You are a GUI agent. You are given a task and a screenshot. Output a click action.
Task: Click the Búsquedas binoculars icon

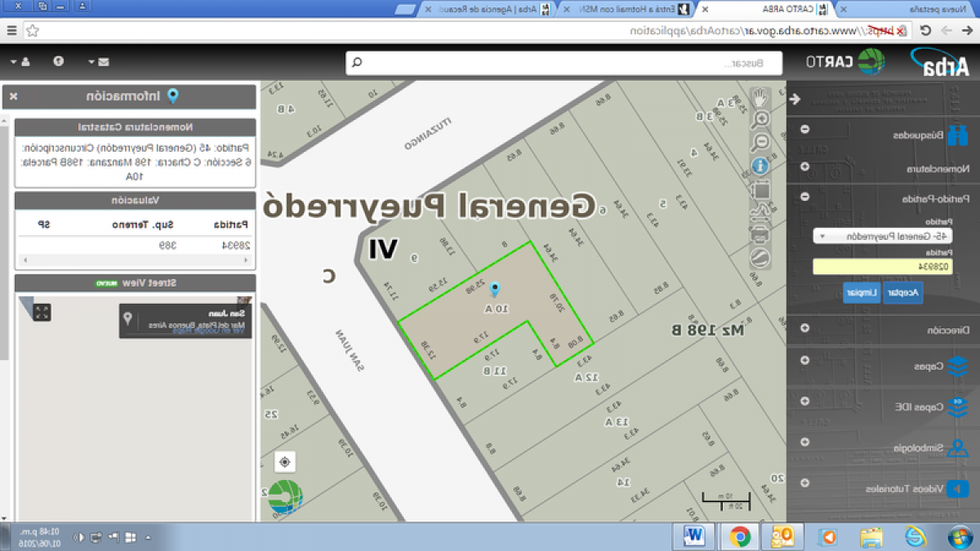point(960,136)
